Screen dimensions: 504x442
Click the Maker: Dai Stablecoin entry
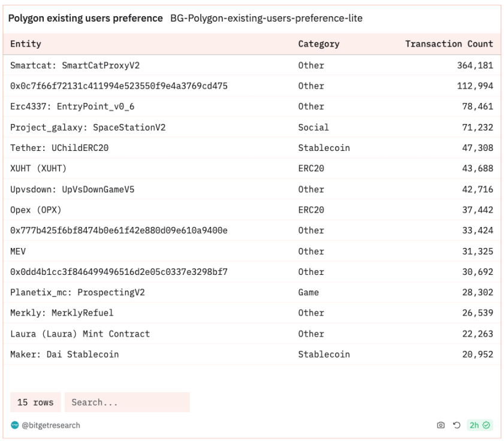tap(65, 355)
